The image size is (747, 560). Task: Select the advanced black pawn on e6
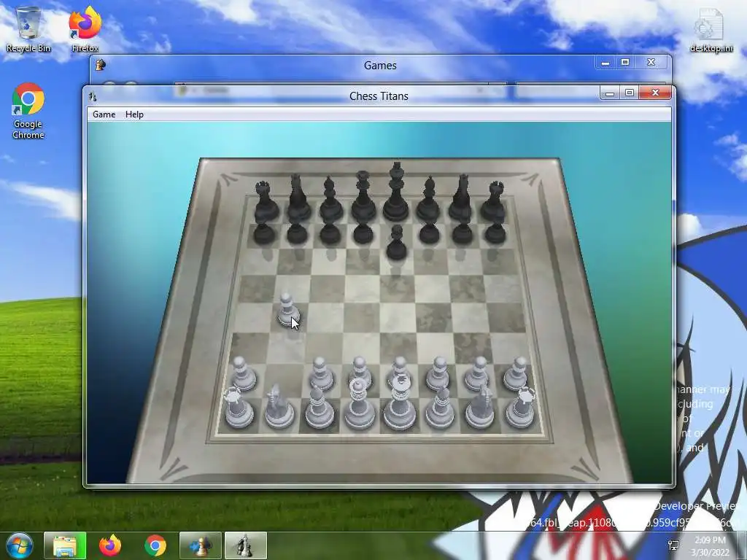point(396,243)
